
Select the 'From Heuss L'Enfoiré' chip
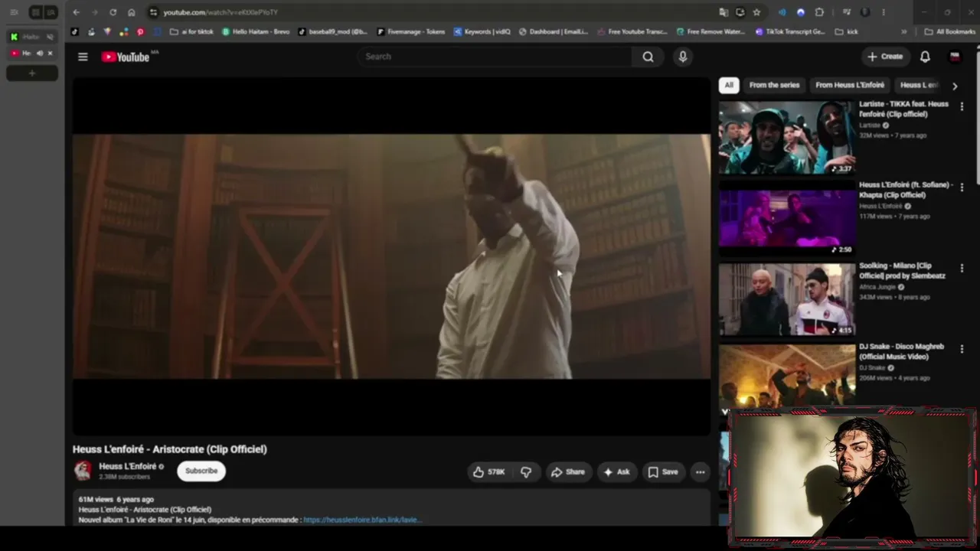[850, 85]
